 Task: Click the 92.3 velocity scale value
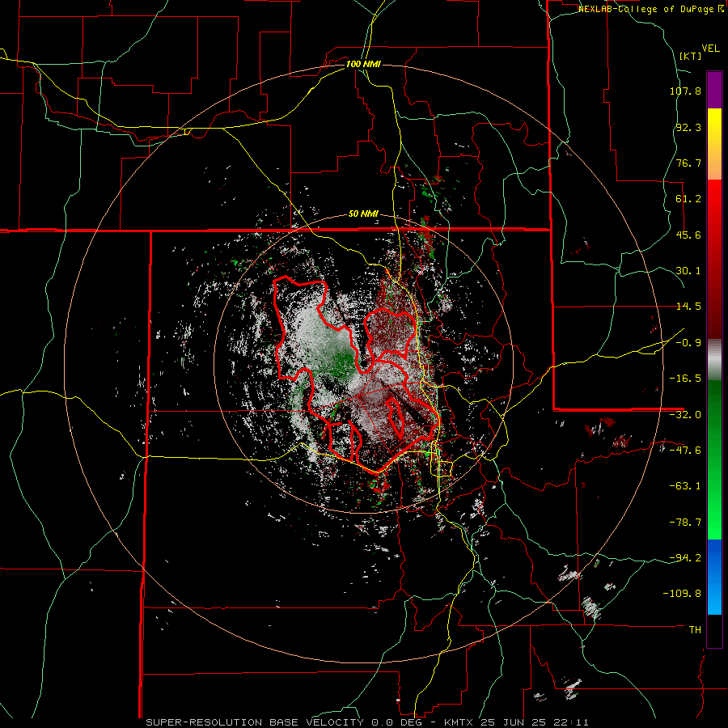coord(688,127)
